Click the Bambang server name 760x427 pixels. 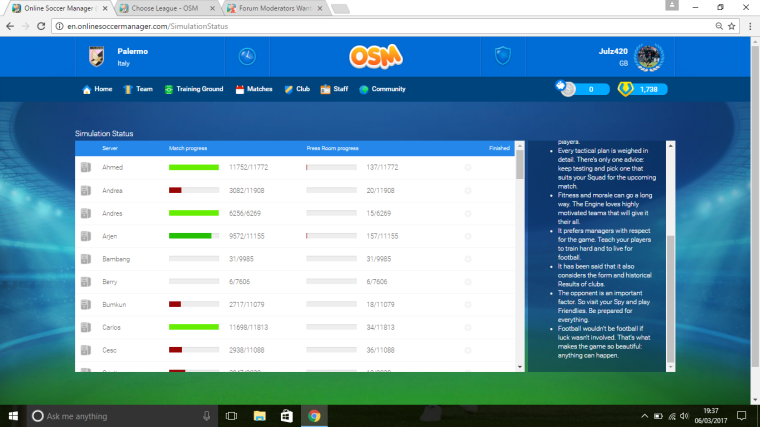pyautogui.click(x=116, y=259)
